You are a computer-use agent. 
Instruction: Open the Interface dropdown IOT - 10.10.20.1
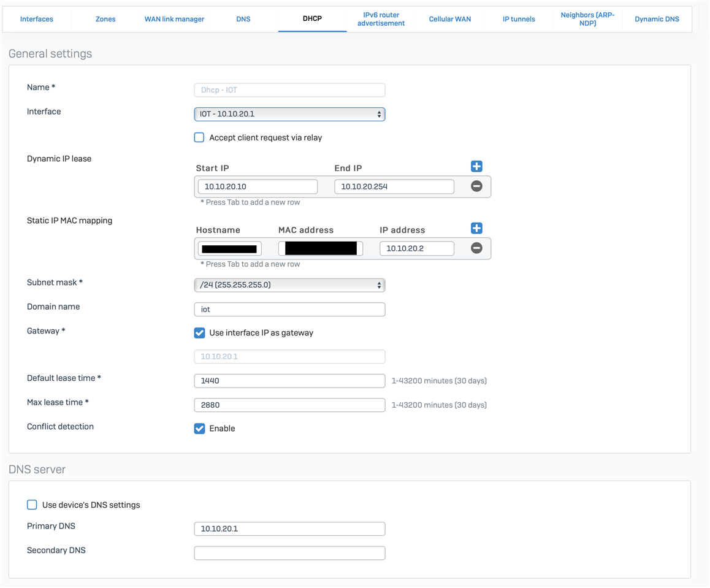pyautogui.click(x=290, y=114)
